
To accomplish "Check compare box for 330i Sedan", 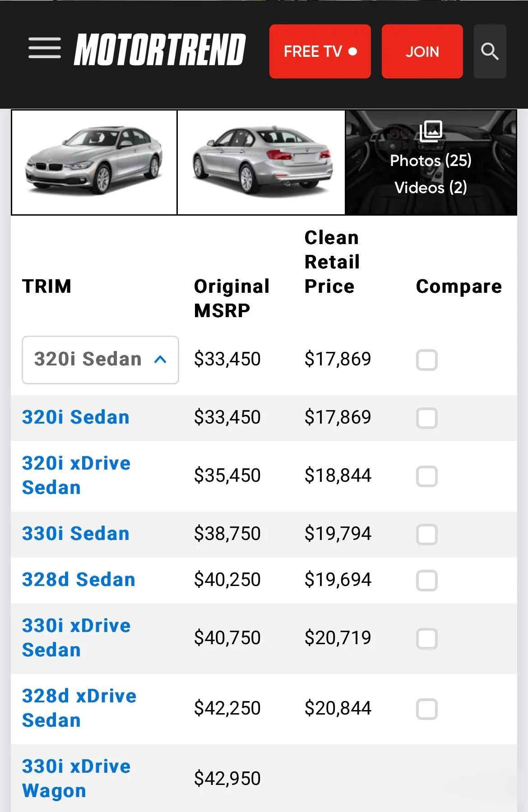I will pyautogui.click(x=426, y=535).
